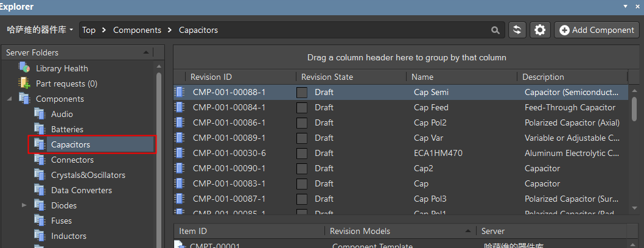
Task: Click component icon for CMP-001-00083-1
Action: [x=179, y=183]
